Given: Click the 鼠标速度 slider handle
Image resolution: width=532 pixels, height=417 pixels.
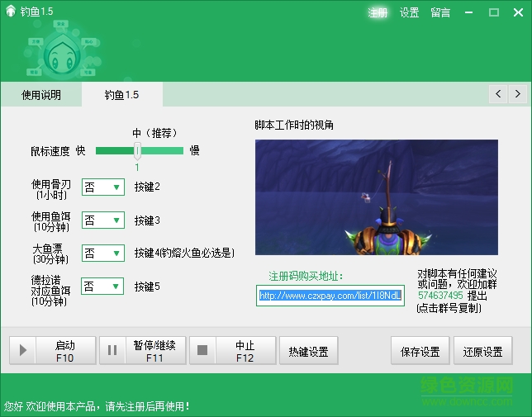Looking at the screenshot, I should (138, 150).
